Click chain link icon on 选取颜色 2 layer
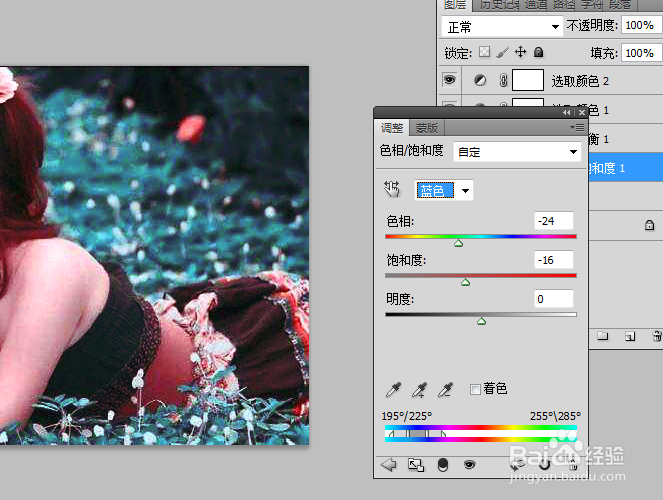 (x=503, y=80)
